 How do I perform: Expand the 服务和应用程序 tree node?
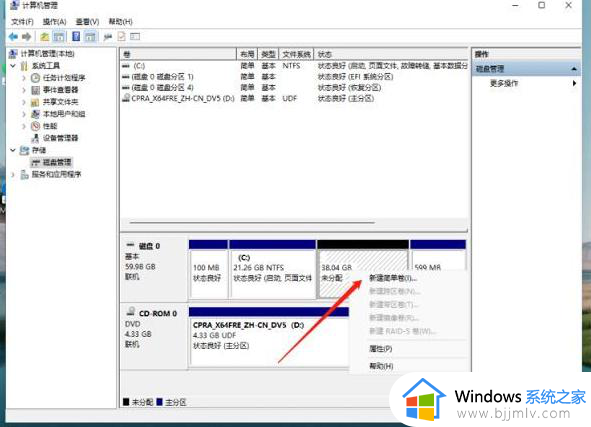click(x=13, y=174)
